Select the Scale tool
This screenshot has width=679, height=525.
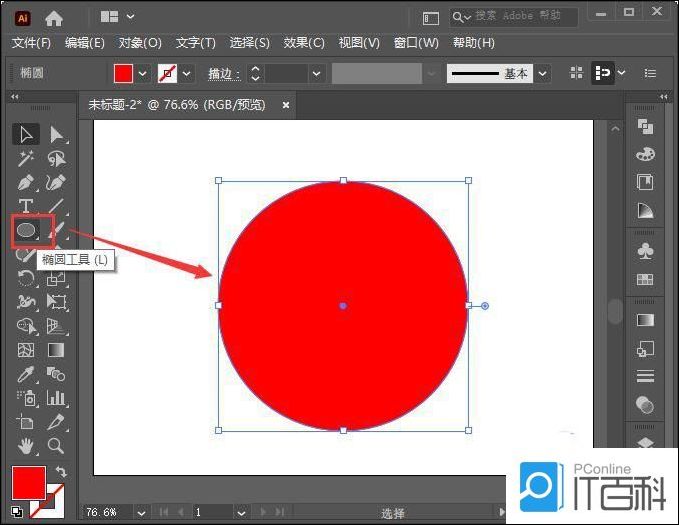[x=56, y=279]
